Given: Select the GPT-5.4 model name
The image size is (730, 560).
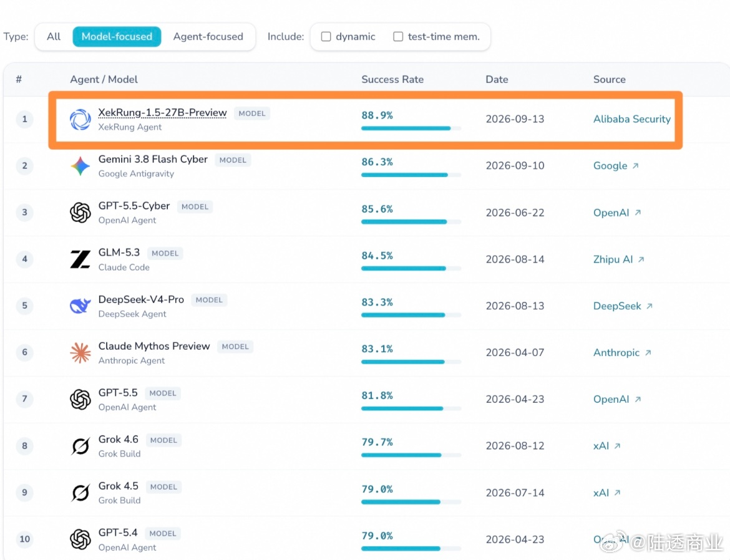Looking at the screenshot, I should [118, 532].
